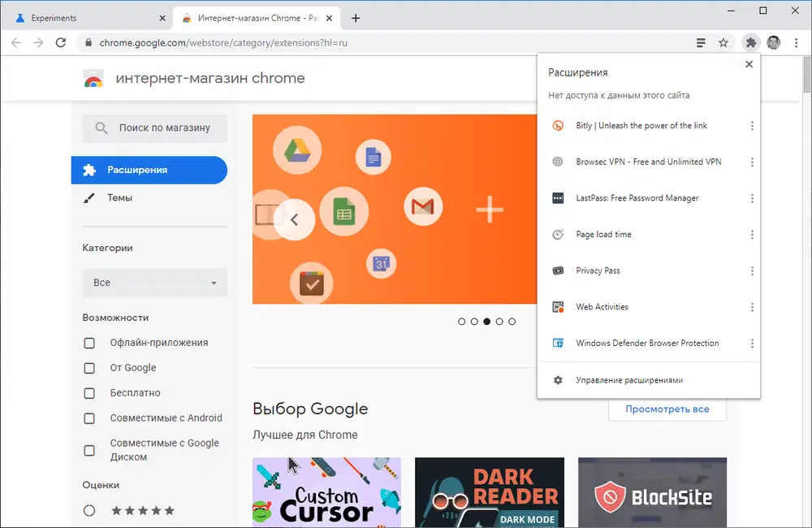This screenshot has height=528, width=812.
Task: Bookmark this page with the star icon
Action: point(723,42)
